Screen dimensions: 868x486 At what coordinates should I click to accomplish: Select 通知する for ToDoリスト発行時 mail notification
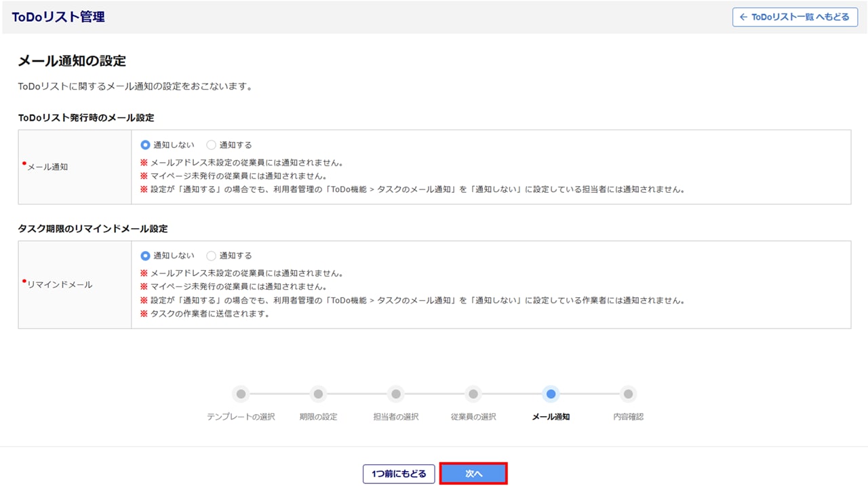click(211, 145)
